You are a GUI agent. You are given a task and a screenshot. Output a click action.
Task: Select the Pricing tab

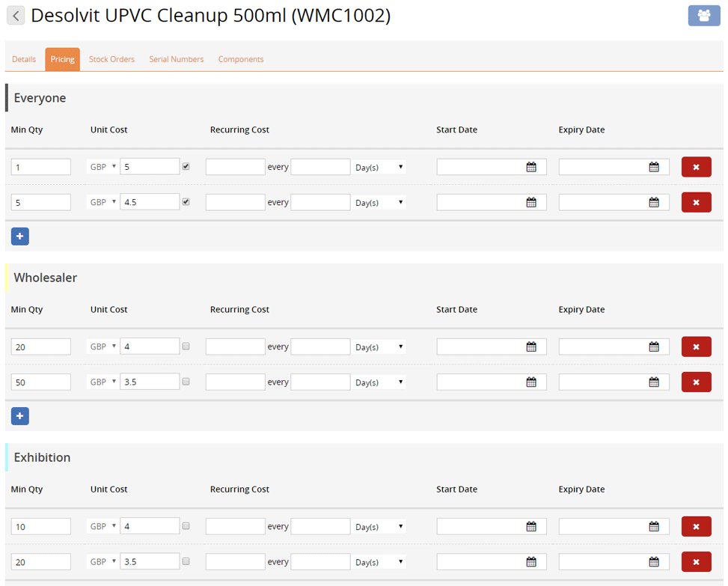(x=62, y=59)
